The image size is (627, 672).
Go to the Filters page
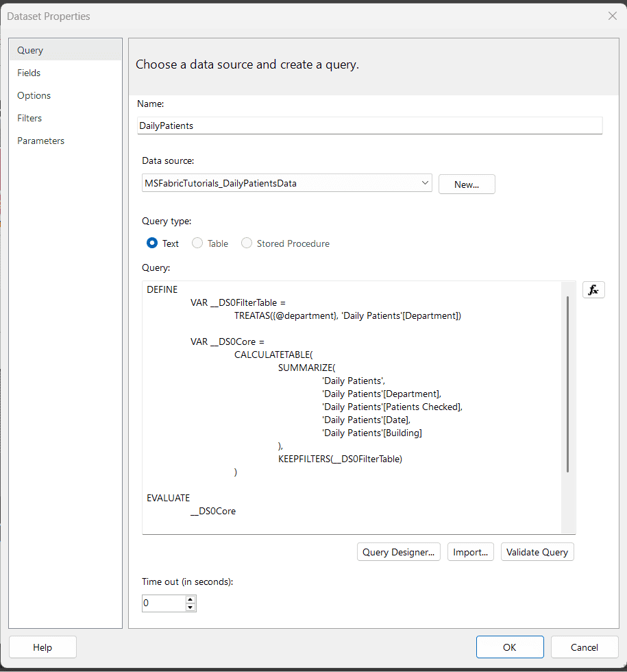click(x=29, y=118)
